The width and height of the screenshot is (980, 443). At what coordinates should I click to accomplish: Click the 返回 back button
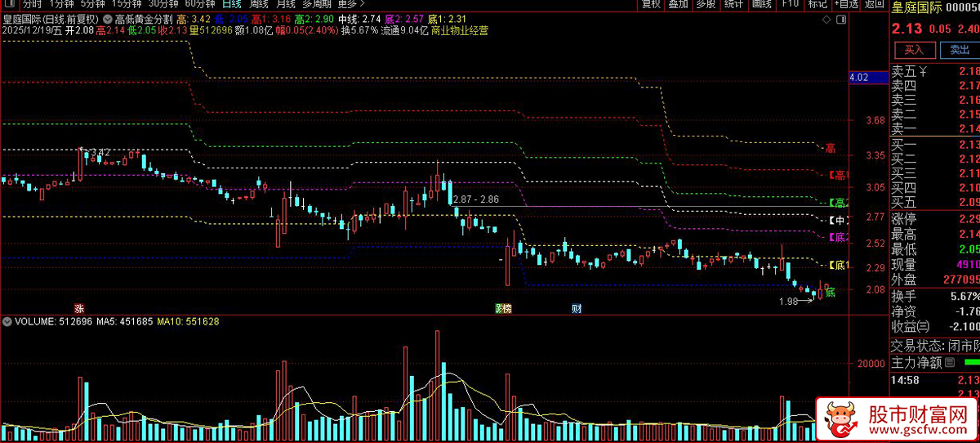[875, 4]
